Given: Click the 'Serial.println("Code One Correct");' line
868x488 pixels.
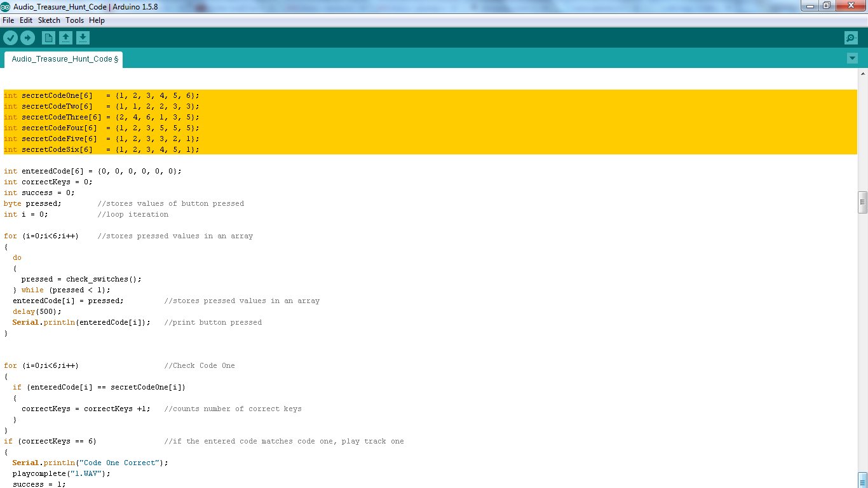Looking at the screenshot, I should (x=91, y=463).
